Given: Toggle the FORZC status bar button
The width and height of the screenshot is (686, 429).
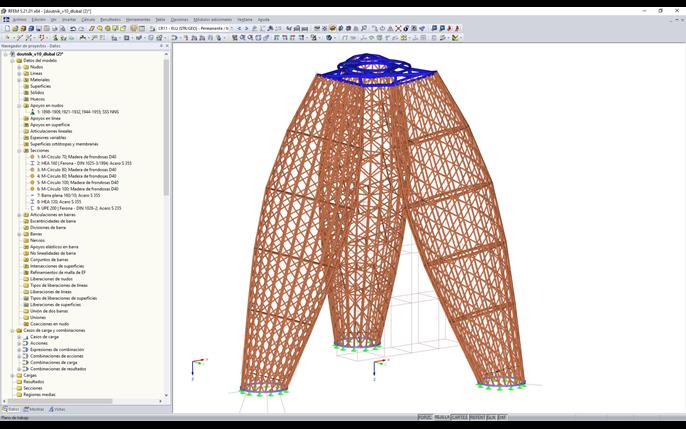Looking at the screenshot, I should [x=424, y=417].
